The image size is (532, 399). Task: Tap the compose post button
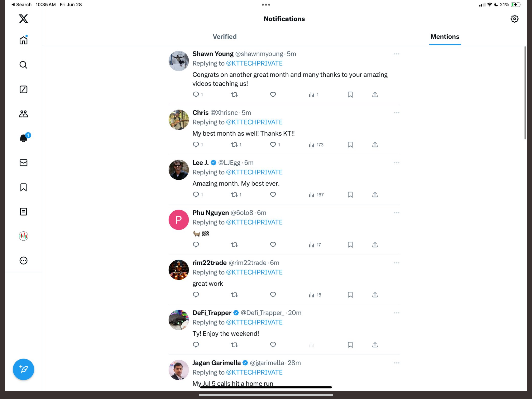tap(23, 369)
